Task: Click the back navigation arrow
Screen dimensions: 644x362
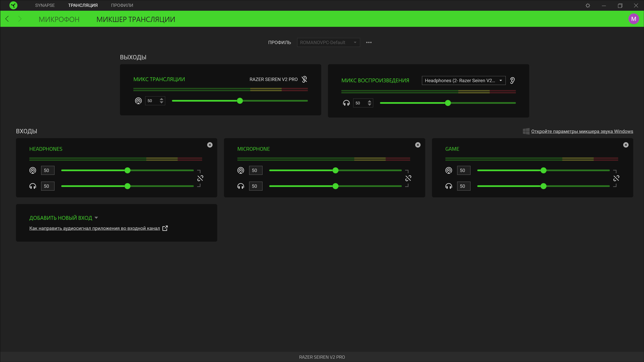Action: (7, 19)
